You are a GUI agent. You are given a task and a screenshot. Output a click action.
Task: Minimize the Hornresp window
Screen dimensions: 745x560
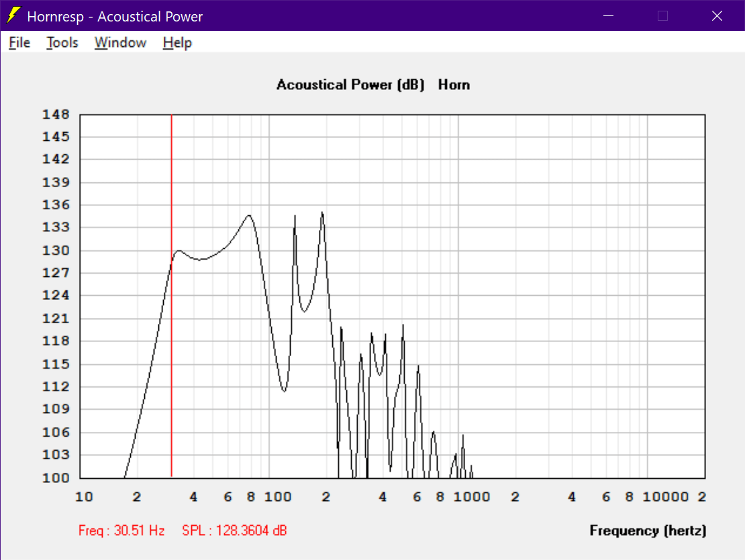click(x=608, y=15)
